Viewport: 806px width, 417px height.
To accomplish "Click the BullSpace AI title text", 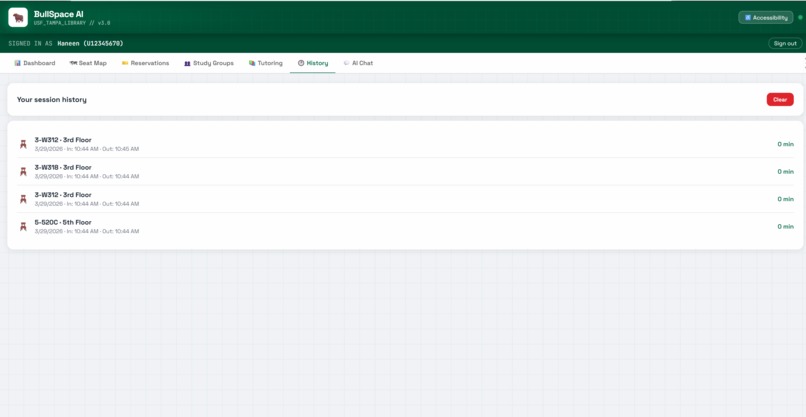I will pyautogui.click(x=59, y=14).
